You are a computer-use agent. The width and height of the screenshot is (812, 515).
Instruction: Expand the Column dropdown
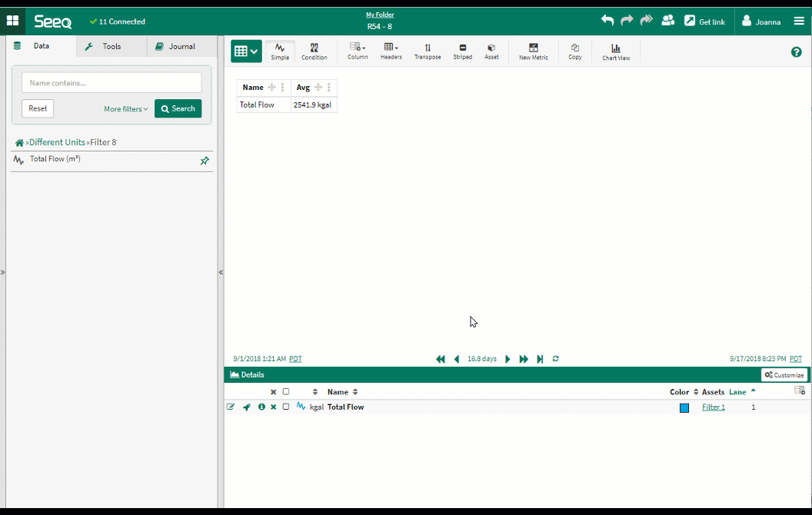[358, 51]
